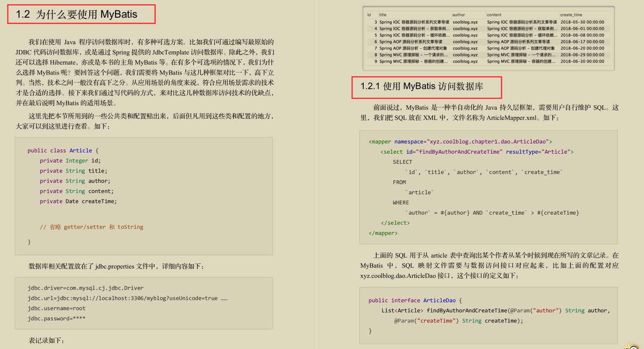Click the condition line "`author` = #{author} AND ..."
644x349 pixels.
tap(492, 213)
